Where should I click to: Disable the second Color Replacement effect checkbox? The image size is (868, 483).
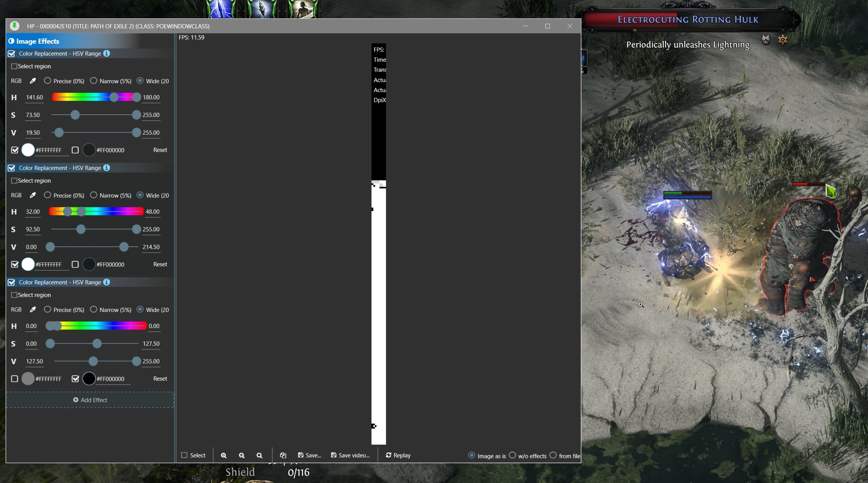[11, 168]
